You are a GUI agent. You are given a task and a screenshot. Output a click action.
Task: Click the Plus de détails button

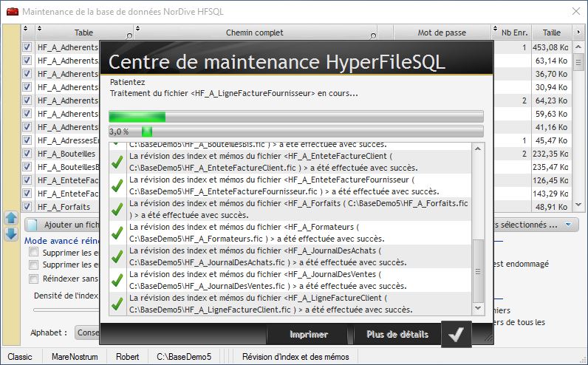coord(397,334)
